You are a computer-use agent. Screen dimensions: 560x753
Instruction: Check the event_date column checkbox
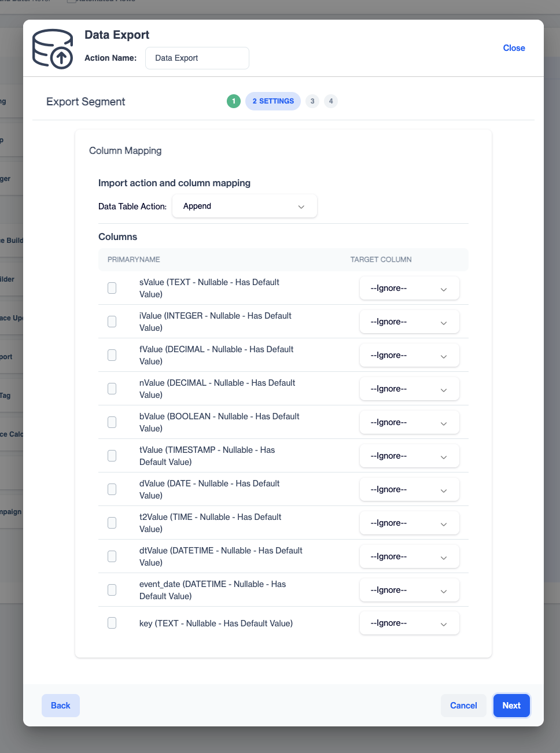tap(112, 590)
